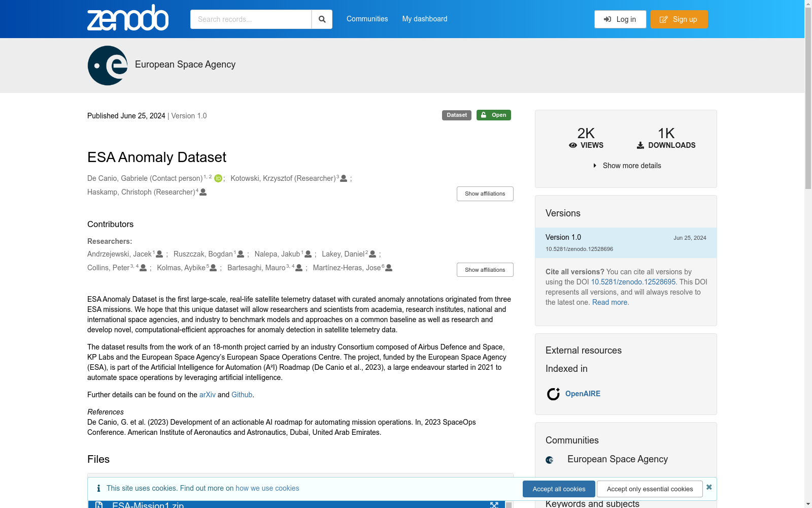The image size is (812, 508).
Task: Open the OpenAIRE link
Action: point(583,394)
